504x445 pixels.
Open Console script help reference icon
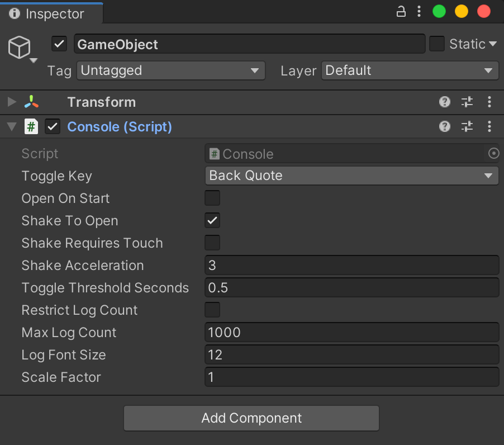[x=445, y=126]
